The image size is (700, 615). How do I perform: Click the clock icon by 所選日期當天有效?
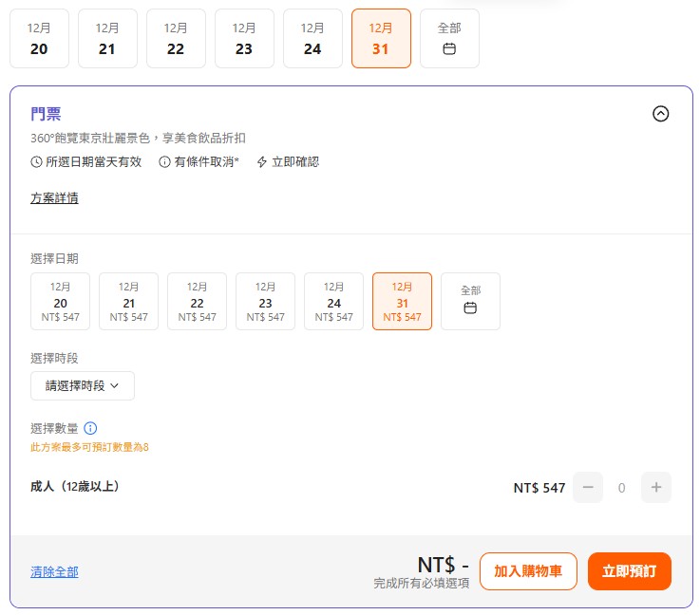(37, 162)
